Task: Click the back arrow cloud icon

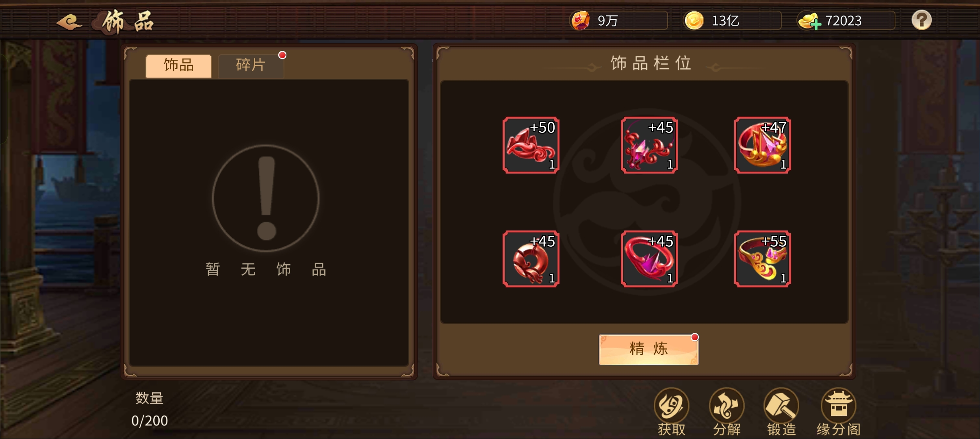Action: (x=69, y=21)
